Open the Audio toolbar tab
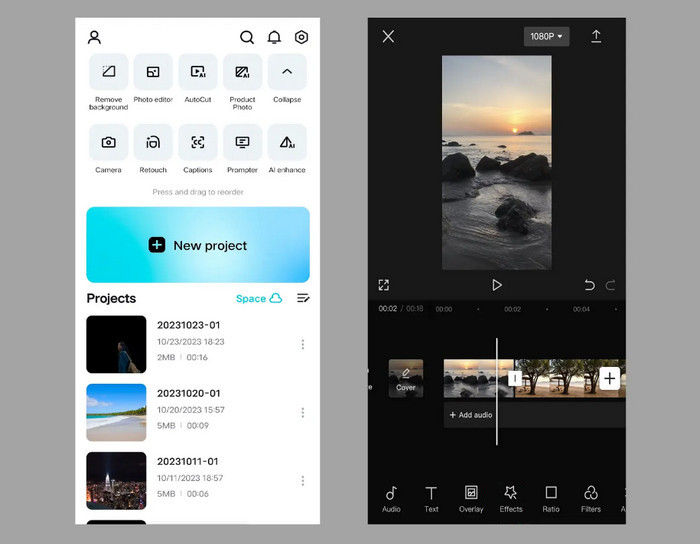Screen dimensions: 700x544 coord(391,499)
